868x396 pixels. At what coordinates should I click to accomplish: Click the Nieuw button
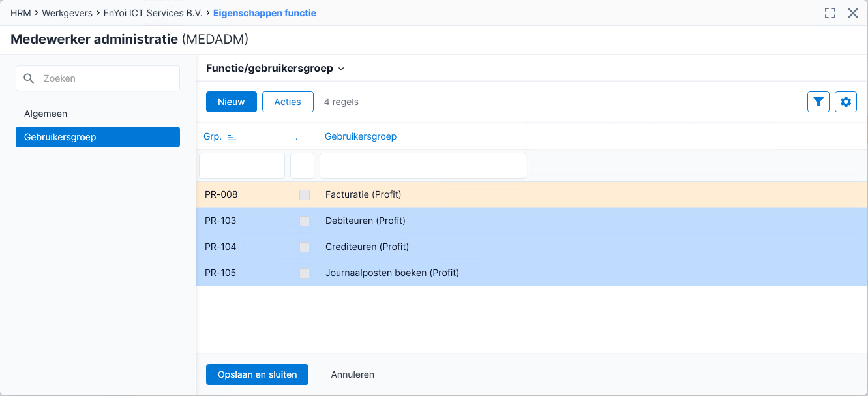(232, 102)
